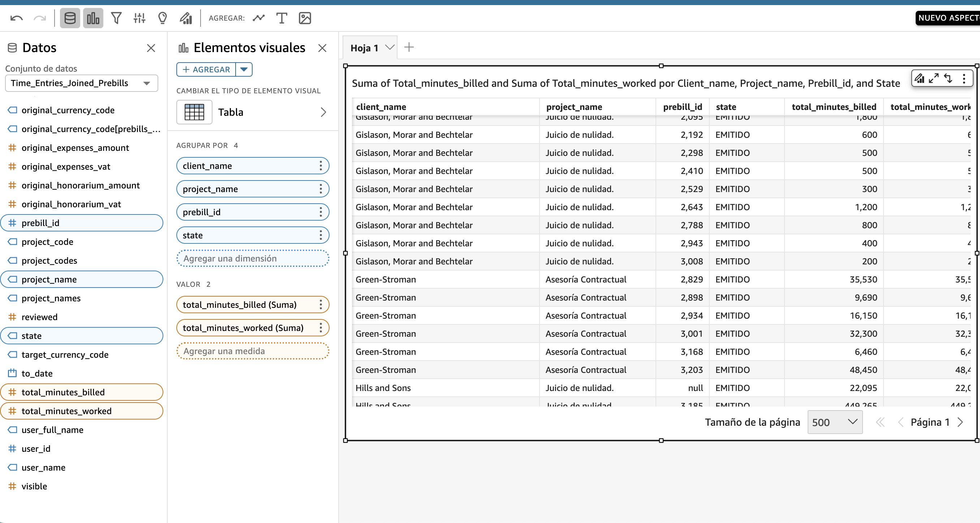980x523 pixels.
Task: Select total_minutes_billed field in data list
Action: click(81, 392)
